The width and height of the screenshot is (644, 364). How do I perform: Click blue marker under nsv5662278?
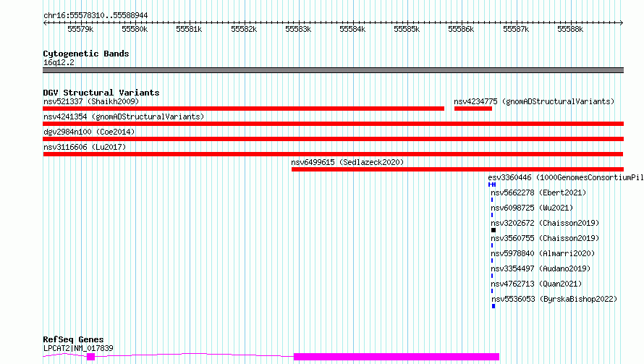[492, 200]
